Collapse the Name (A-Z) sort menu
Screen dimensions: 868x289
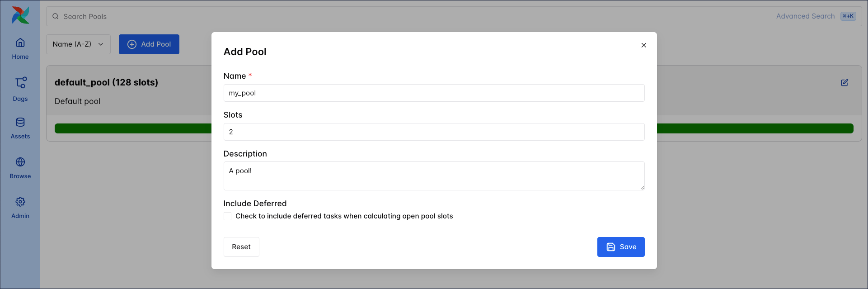[78, 44]
